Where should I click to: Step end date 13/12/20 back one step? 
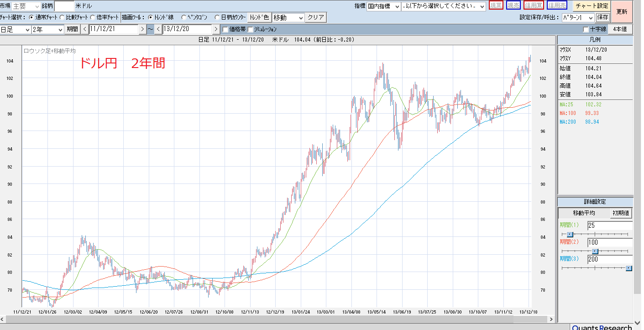(158, 29)
